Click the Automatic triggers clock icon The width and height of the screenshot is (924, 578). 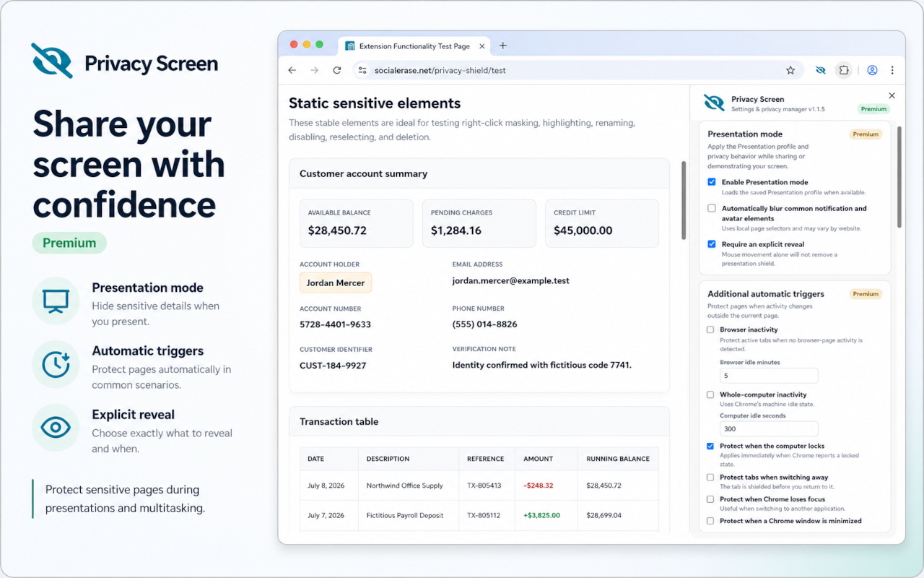coord(56,364)
